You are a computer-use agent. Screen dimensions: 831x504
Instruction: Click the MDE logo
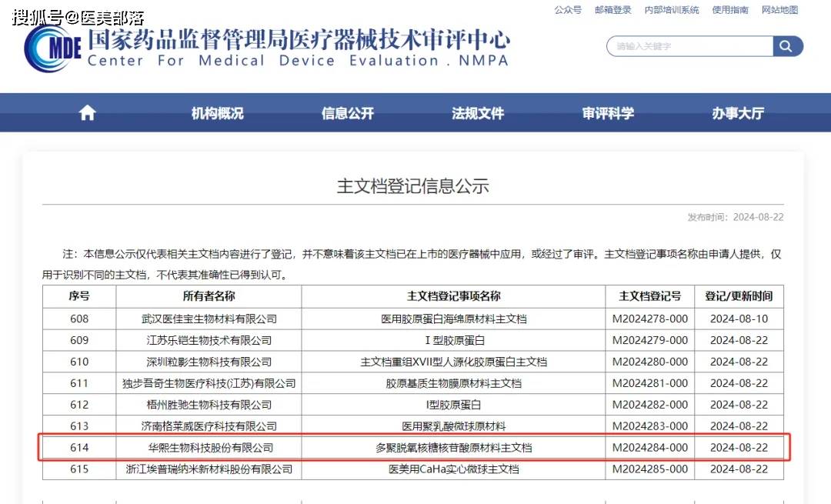pos(53,48)
